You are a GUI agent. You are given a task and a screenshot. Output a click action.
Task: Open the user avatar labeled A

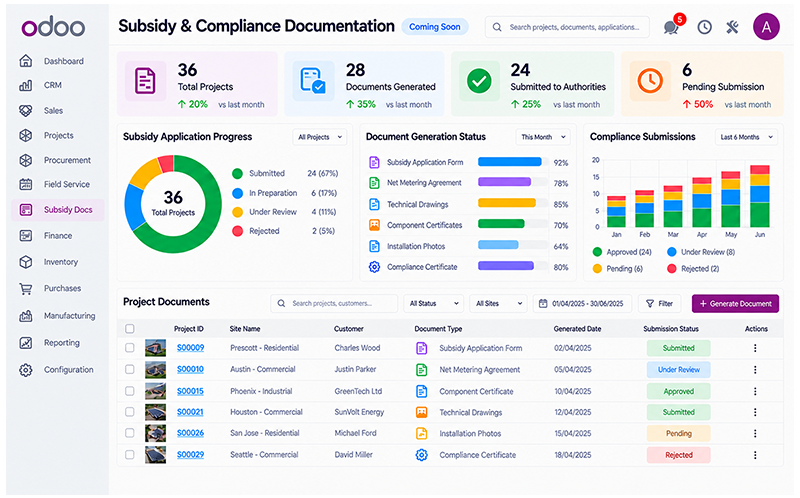pyautogui.click(x=766, y=27)
